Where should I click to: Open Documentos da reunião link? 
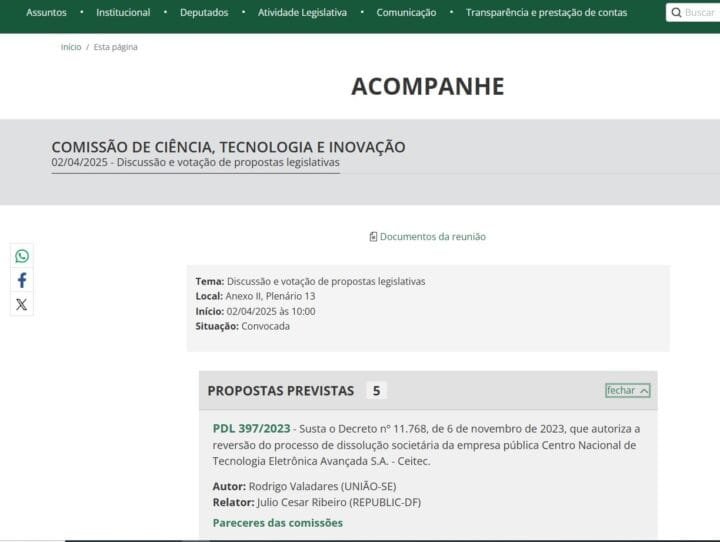tap(432, 237)
